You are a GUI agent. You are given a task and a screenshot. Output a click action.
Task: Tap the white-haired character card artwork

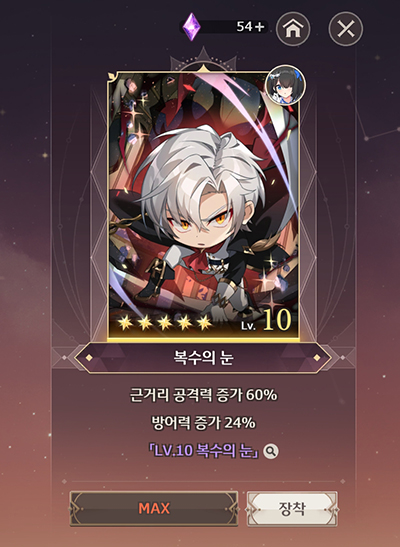point(203,206)
